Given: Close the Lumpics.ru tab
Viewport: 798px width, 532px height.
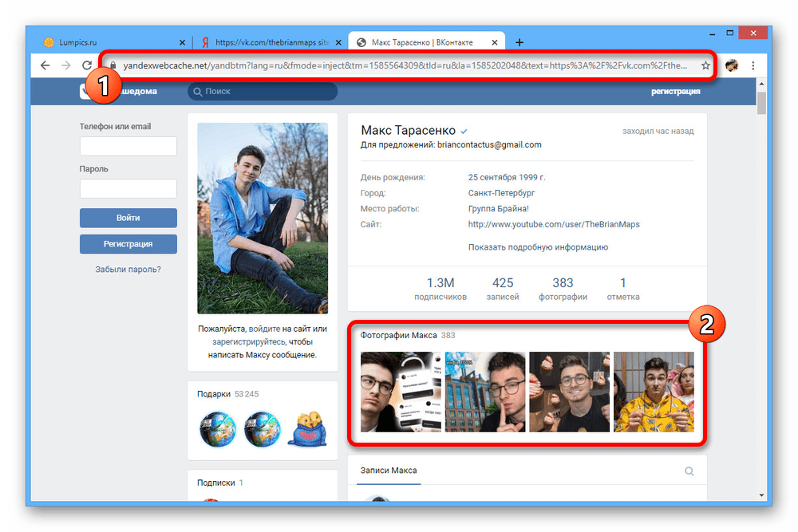Looking at the screenshot, I should pyautogui.click(x=182, y=43).
